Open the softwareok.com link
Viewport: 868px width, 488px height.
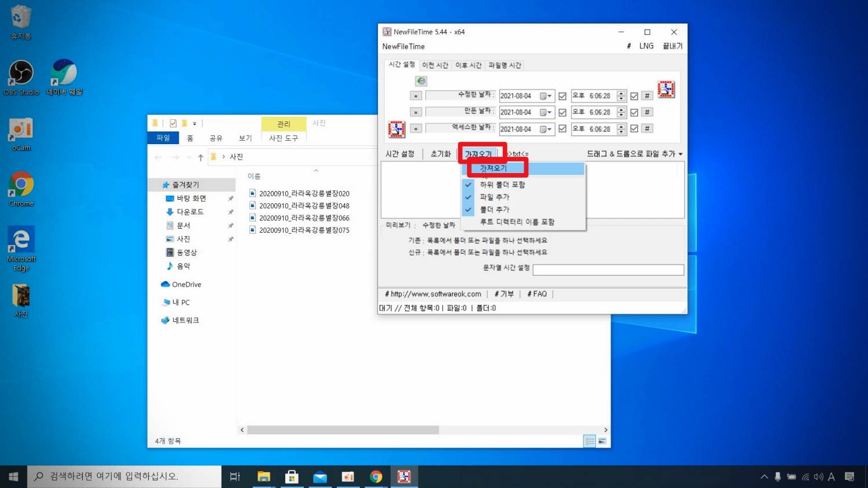pyautogui.click(x=433, y=294)
